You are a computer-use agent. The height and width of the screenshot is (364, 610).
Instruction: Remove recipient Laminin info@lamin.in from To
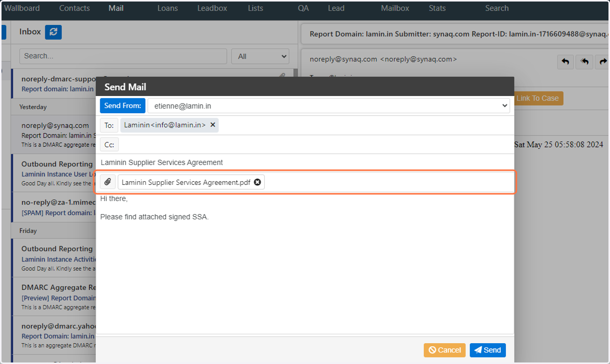(212, 125)
